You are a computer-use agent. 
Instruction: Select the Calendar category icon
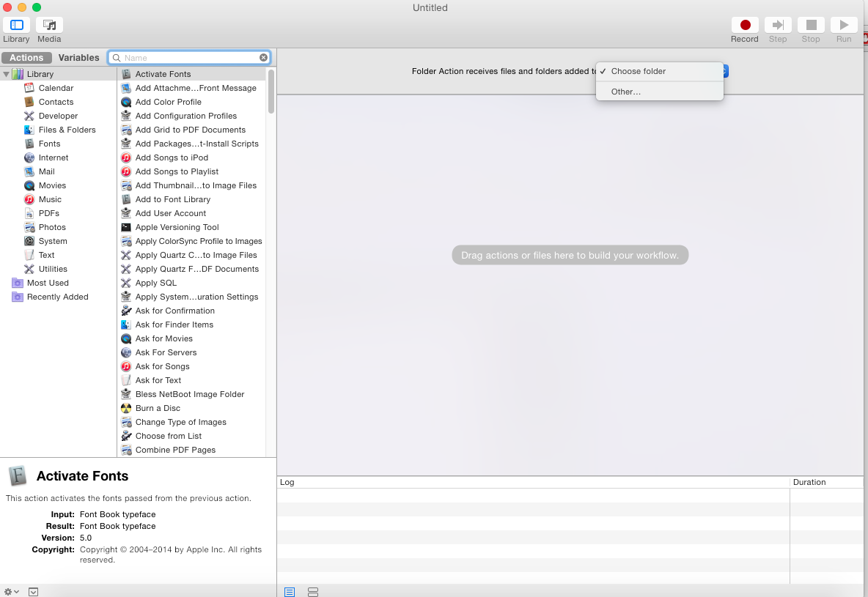click(29, 88)
